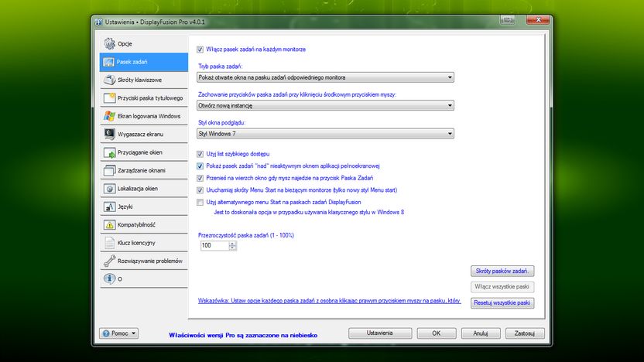Screen dimensions: 644x362
Task: Click the Opcje gear icon
Action: (109, 43)
